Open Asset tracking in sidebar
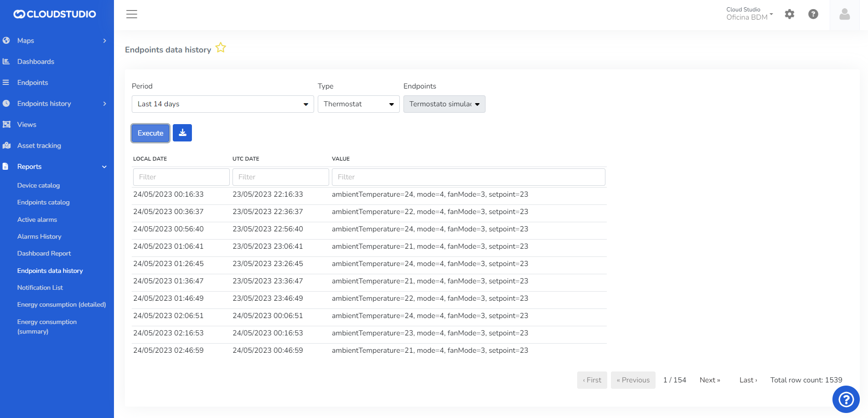This screenshot has height=418, width=868. [x=39, y=146]
